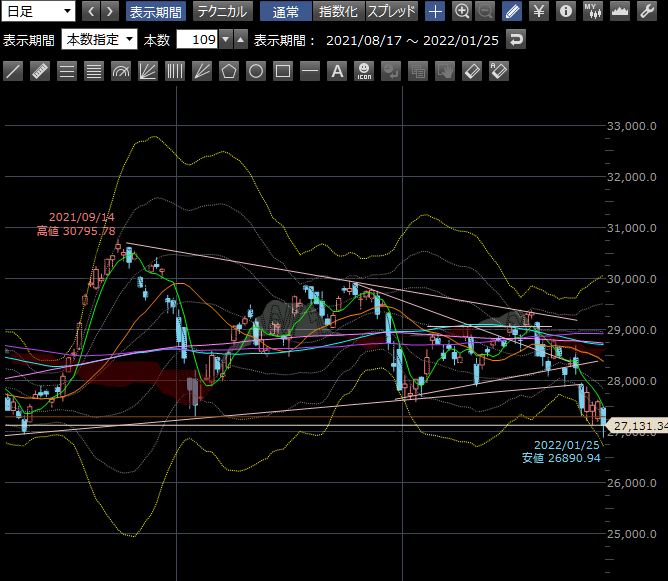Click the yen currency icon
The image size is (668, 581).
tap(539, 12)
